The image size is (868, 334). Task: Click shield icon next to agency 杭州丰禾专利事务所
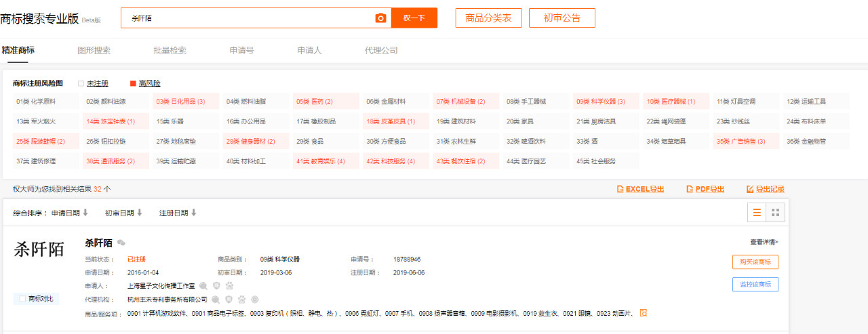[229, 299]
